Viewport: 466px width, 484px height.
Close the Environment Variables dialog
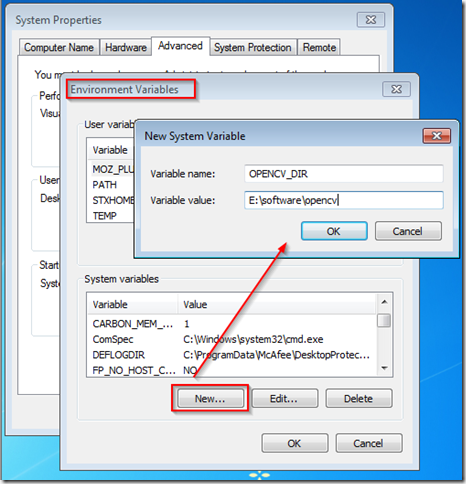[396, 89]
